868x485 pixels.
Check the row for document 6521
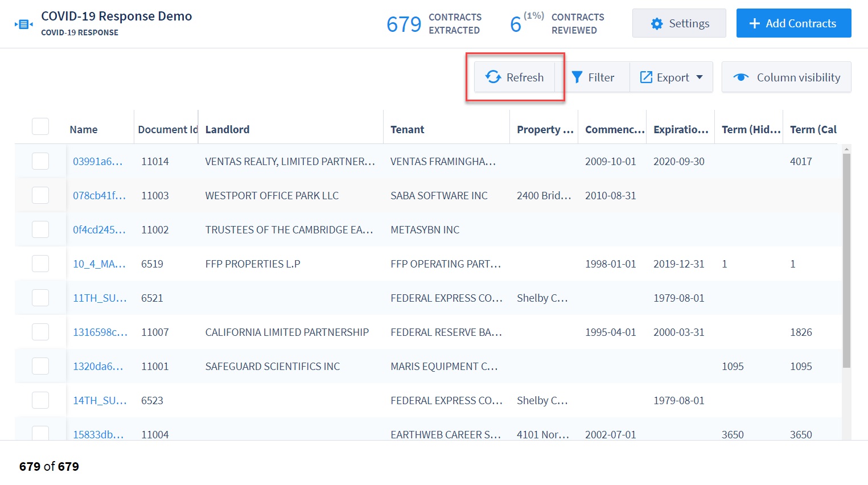[x=40, y=298]
